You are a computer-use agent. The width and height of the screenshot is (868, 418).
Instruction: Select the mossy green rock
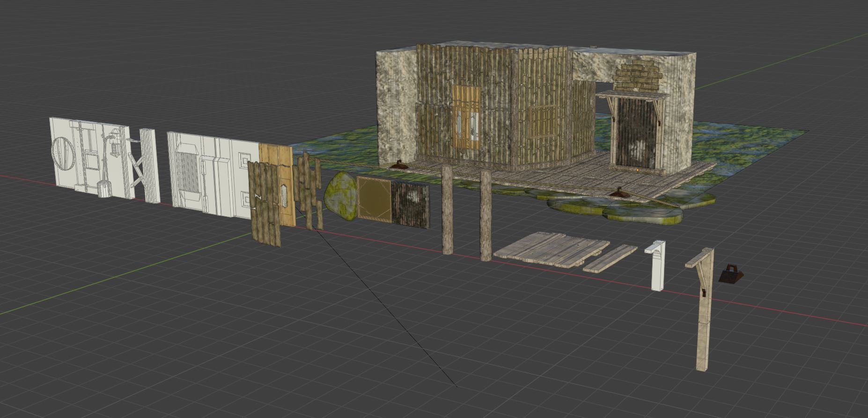coord(342,195)
